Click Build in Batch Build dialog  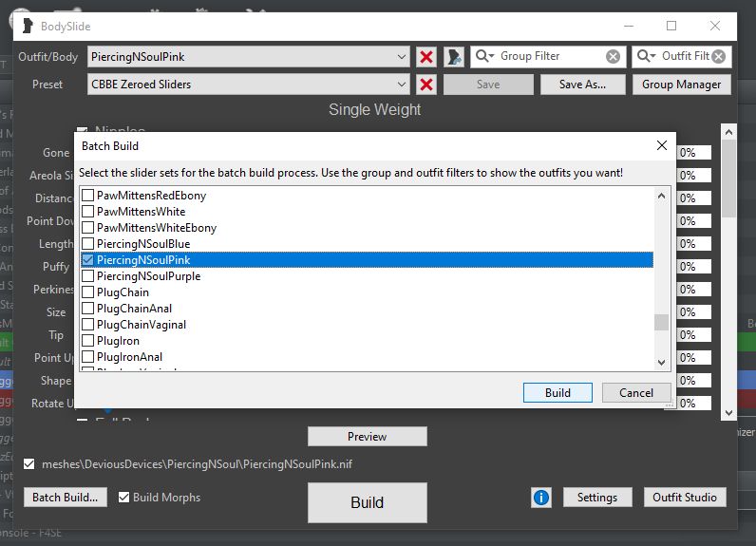pyautogui.click(x=558, y=393)
